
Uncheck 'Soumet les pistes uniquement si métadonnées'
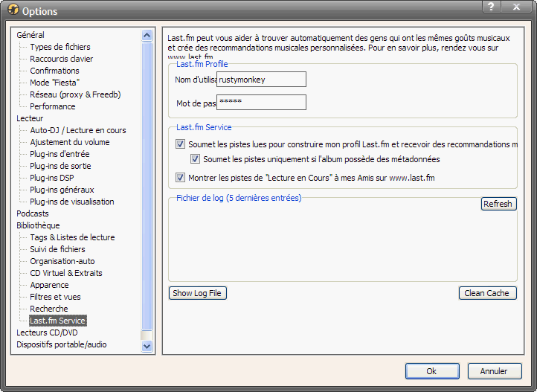196,159
